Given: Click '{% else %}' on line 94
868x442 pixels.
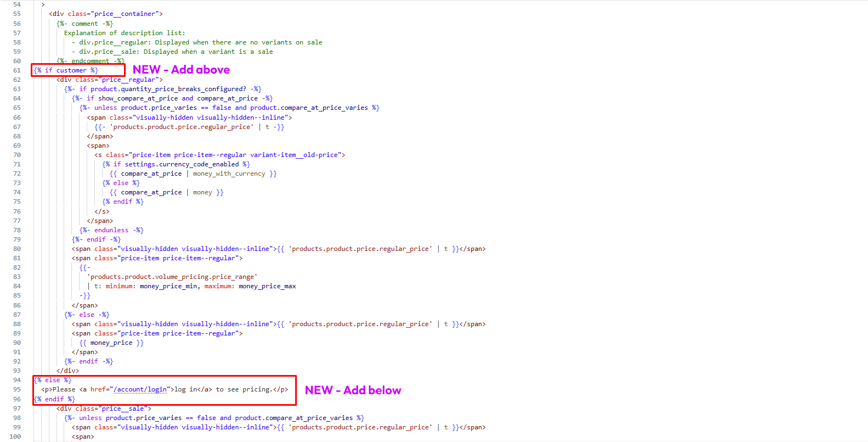Looking at the screenshot, I should (x=53, y=380).
